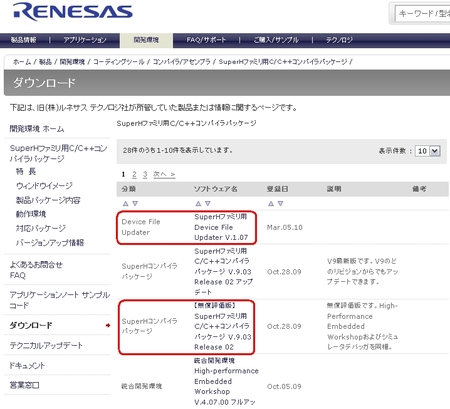Click 備考 column header

pos(419,189)
